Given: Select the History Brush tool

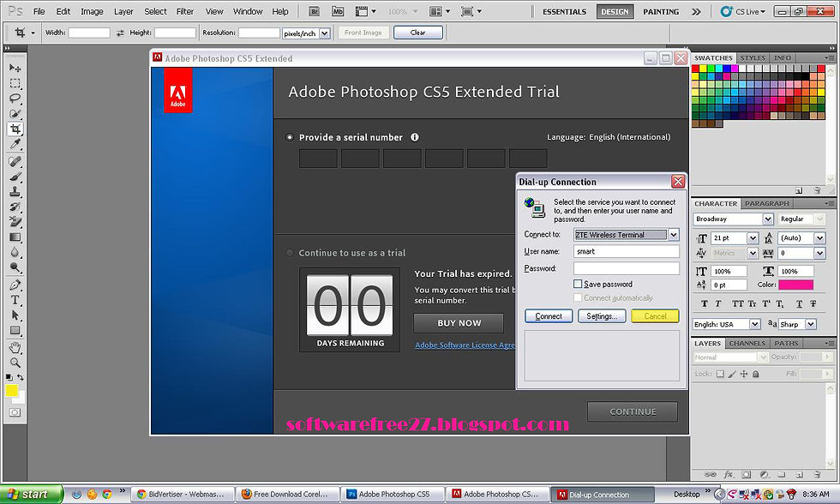Looking at the screenshot, I should coord(15,207).
